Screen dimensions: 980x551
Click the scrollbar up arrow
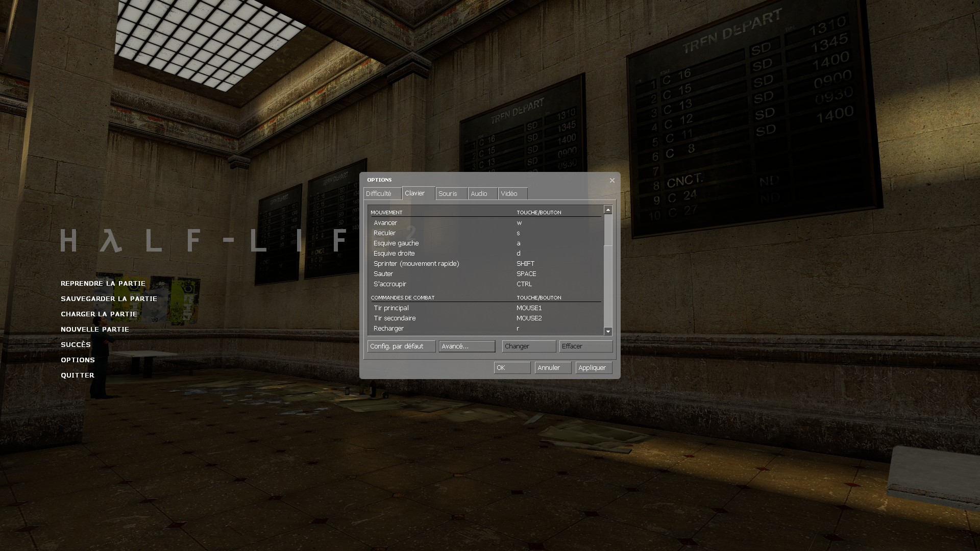coord(608,210)
